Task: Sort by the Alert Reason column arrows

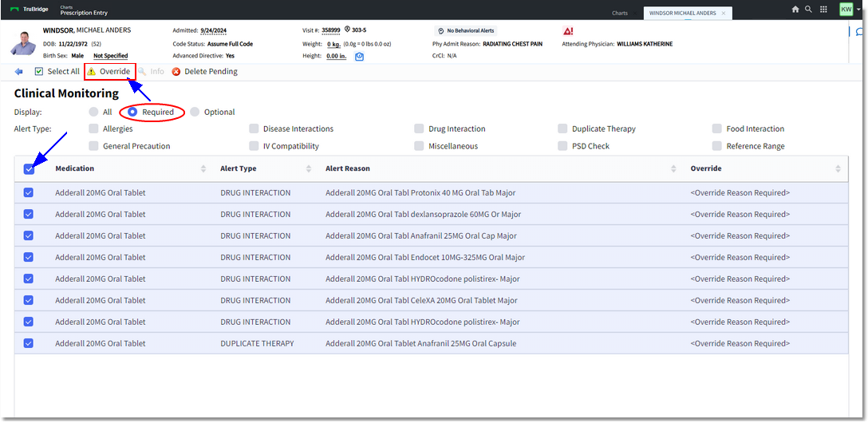Action: (x=673, y=169)
